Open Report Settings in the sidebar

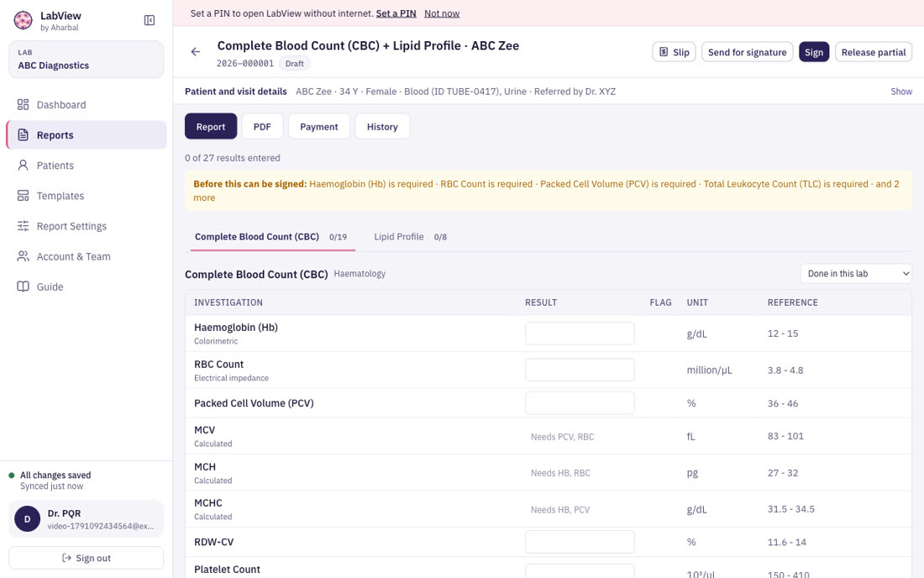coord(86,226)
